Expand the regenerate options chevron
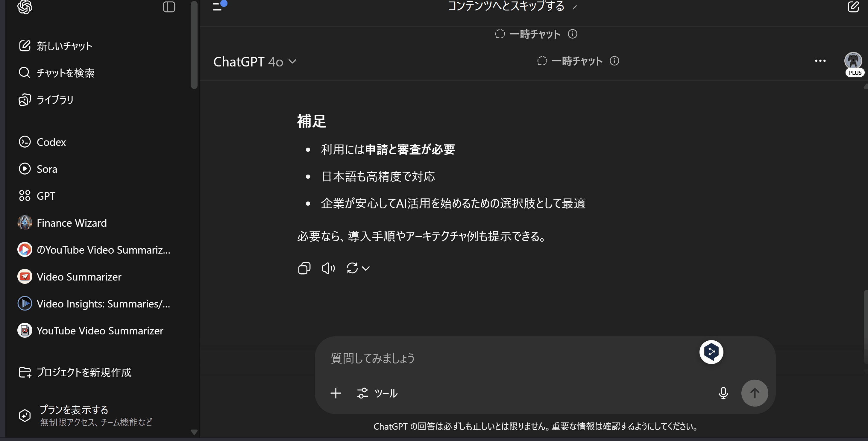The height and width of the screenshot is (441, 868). [366, 268]
